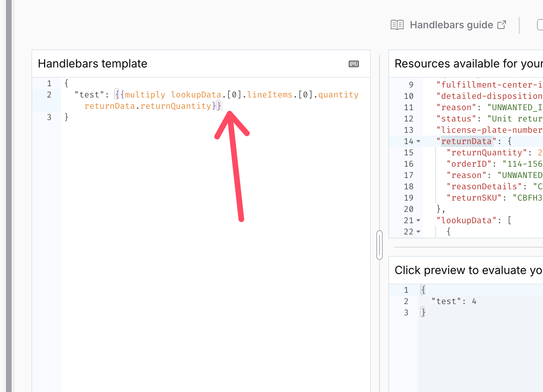Open the Handlebars guide
The image size is (543, 392).
[451, 25]
